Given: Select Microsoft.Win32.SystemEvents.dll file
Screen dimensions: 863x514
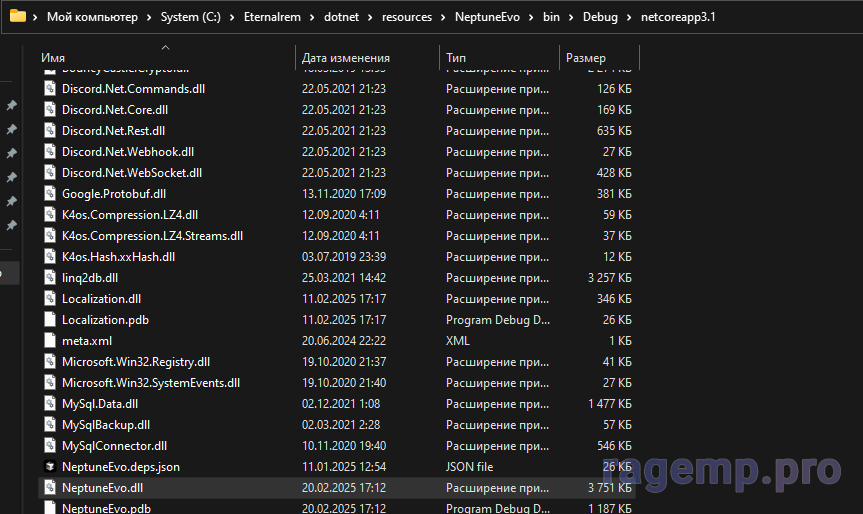Looking at the screenshot, I should (x=150, y=382).
